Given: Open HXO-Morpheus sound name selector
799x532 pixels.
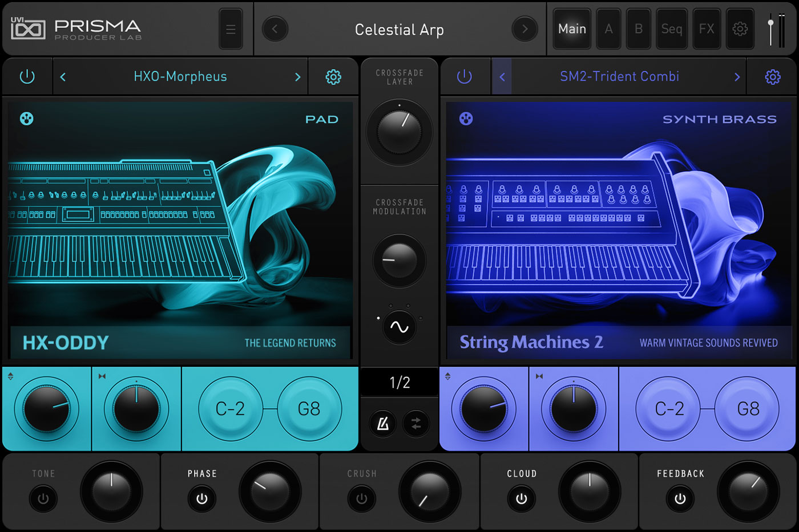Looking at the screenshot, I should pyautogui.click(x=180, y=76).
